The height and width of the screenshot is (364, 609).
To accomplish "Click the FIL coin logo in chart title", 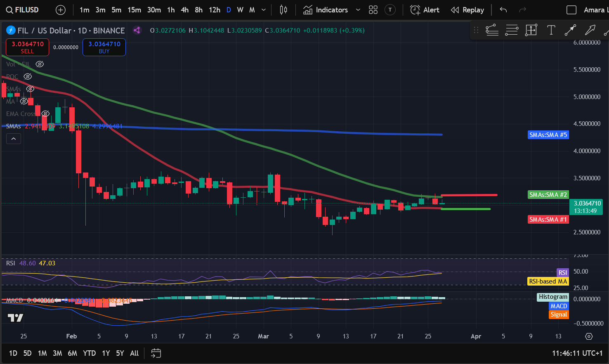I will [x=11, y=30].
